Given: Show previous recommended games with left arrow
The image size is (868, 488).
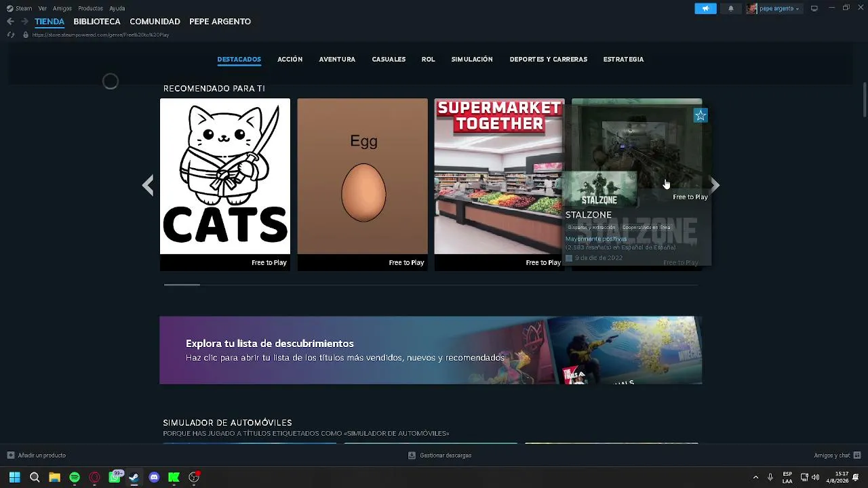Looking at the screenshot, I should point(148,185).
